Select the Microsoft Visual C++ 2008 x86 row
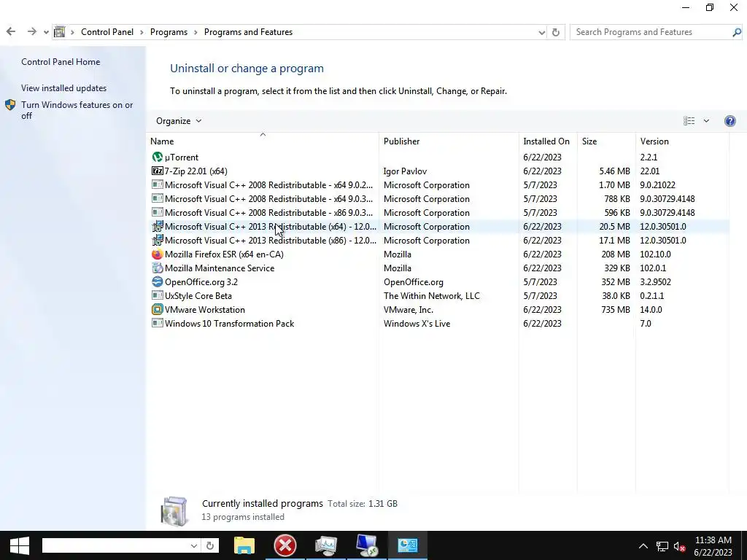 pos(438,212)
